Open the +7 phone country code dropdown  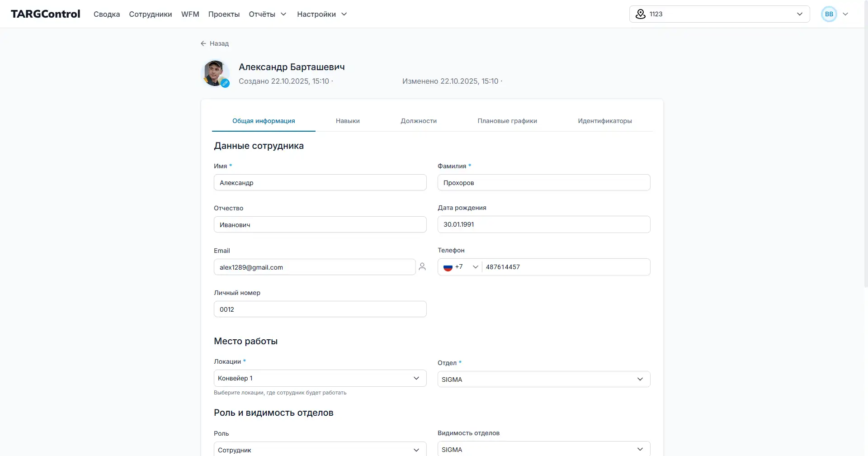pyautogui.click(x=461, y=267)
